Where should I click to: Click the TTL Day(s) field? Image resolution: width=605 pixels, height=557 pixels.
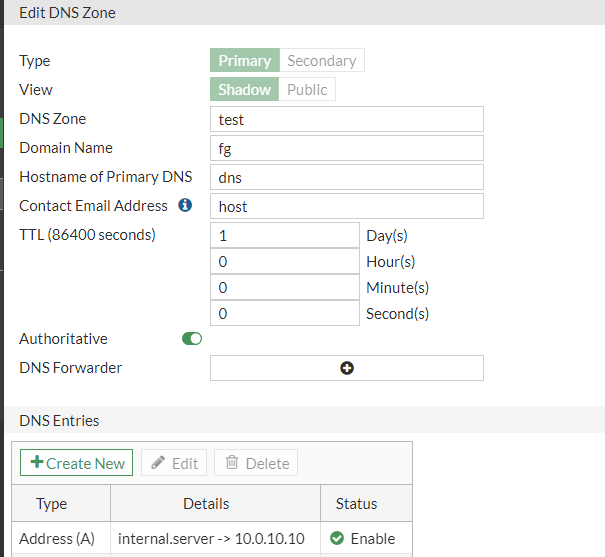pyautogui.click(x=285, y=236)
